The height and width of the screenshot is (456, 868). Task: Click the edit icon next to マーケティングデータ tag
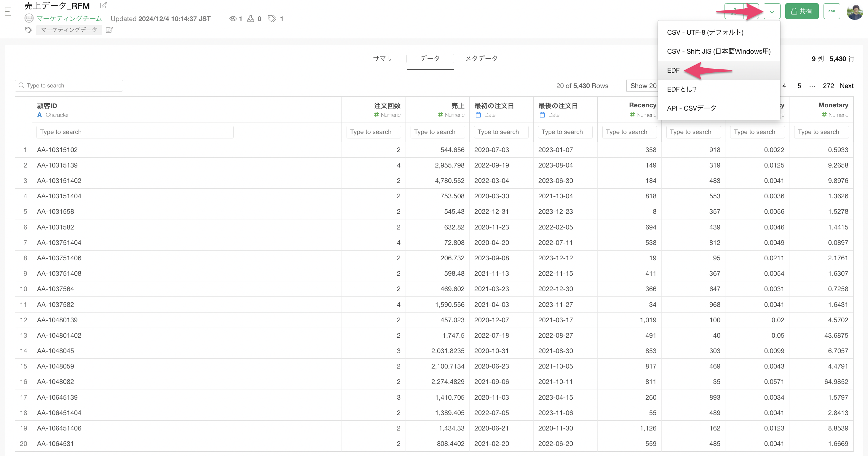[x=109, y=30]
